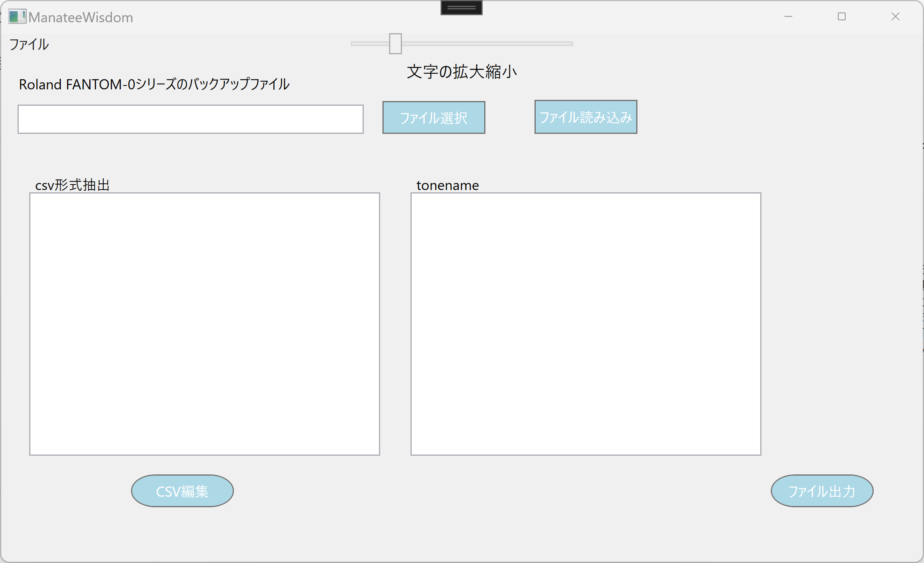Click the text-size slider thumb

point(395,44)
